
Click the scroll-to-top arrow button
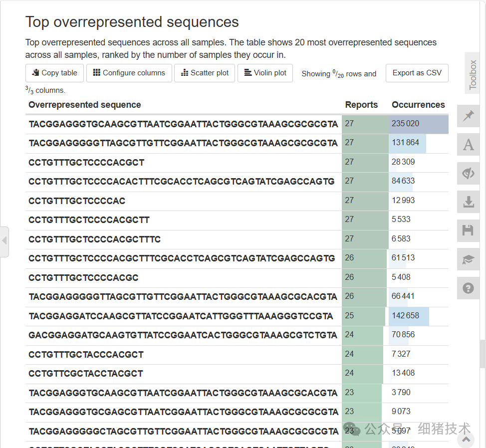tap(466, 439)
